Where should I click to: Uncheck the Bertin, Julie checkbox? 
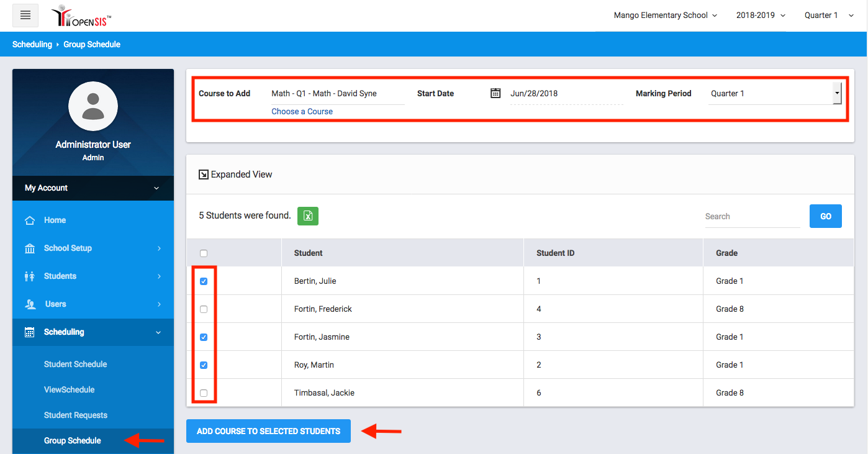[x=204, y=281]
